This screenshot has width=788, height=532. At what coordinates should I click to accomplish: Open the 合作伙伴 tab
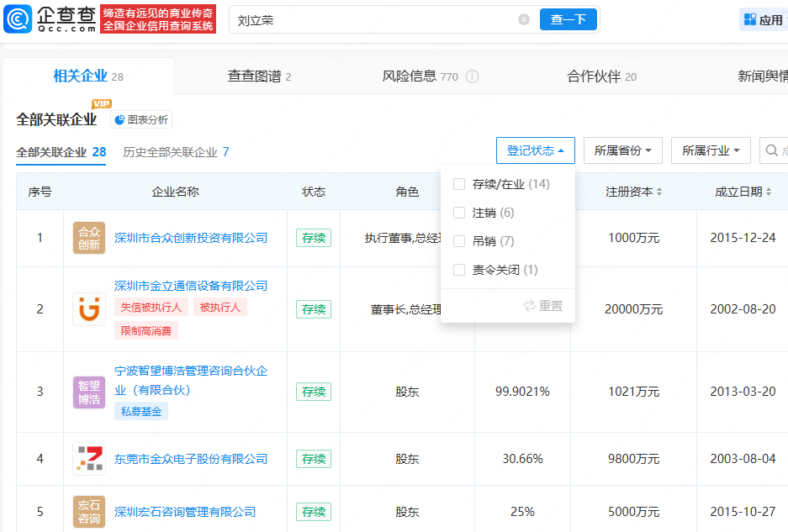(x=601, y=76)
